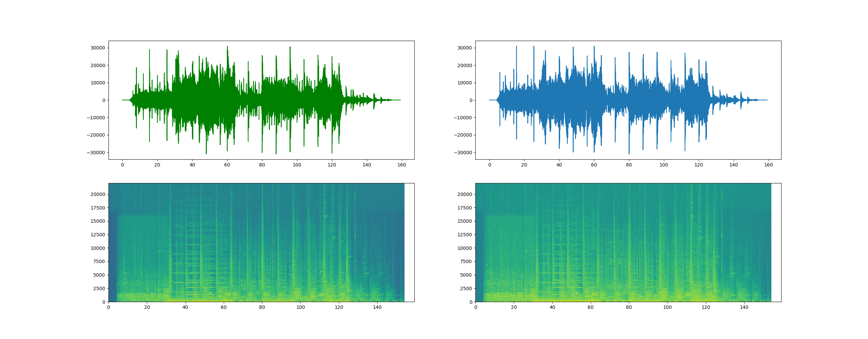The height and width of the screenshot is (339, 868).
Task: Click the 160 x-axis tick of green waveform
Action: (x=401, y=165)
